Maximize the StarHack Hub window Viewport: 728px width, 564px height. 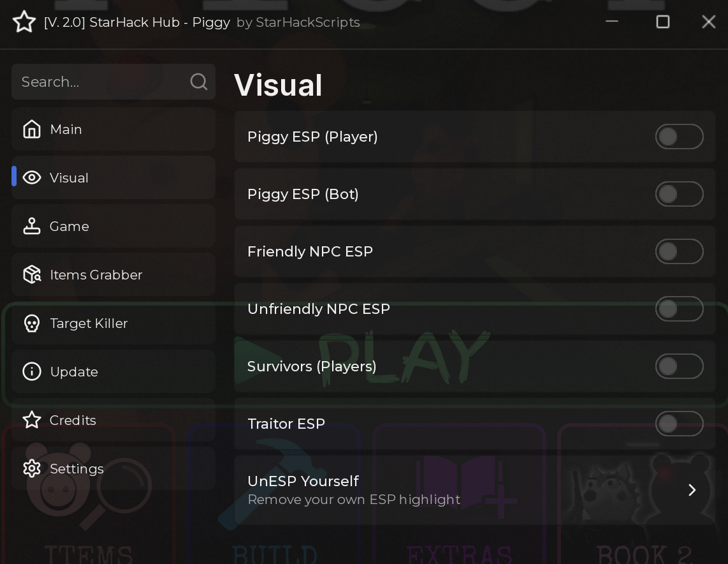coord(662,21)
